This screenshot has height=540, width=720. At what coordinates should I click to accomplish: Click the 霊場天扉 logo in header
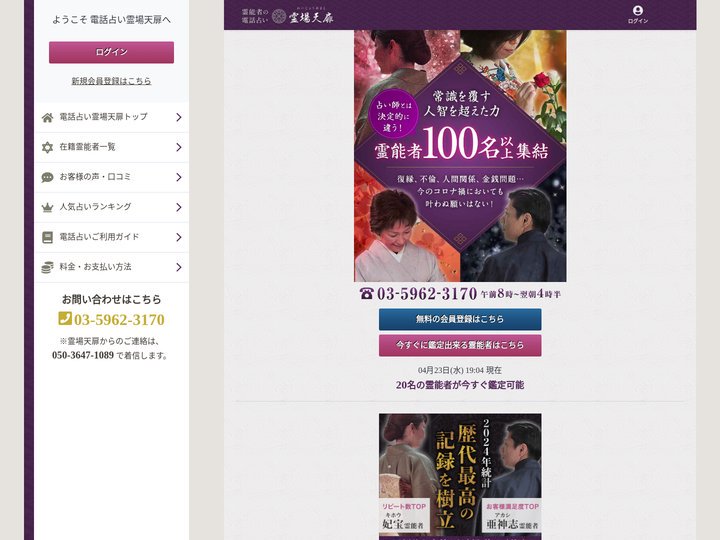[288, 16]
